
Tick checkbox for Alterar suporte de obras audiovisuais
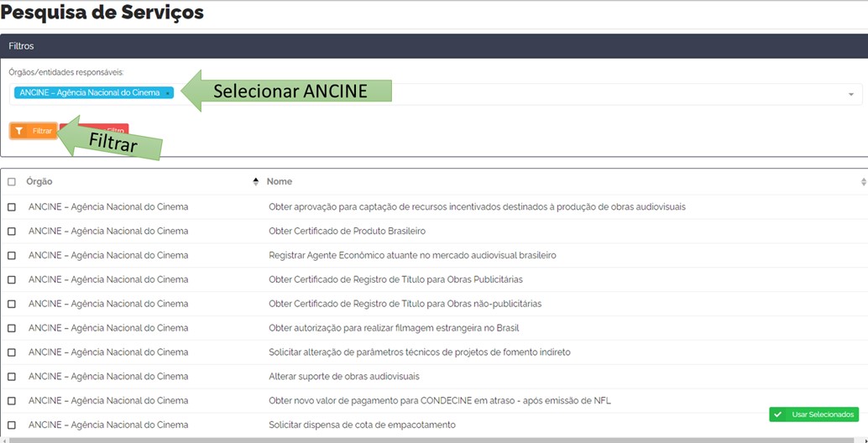tap(12, 377)
